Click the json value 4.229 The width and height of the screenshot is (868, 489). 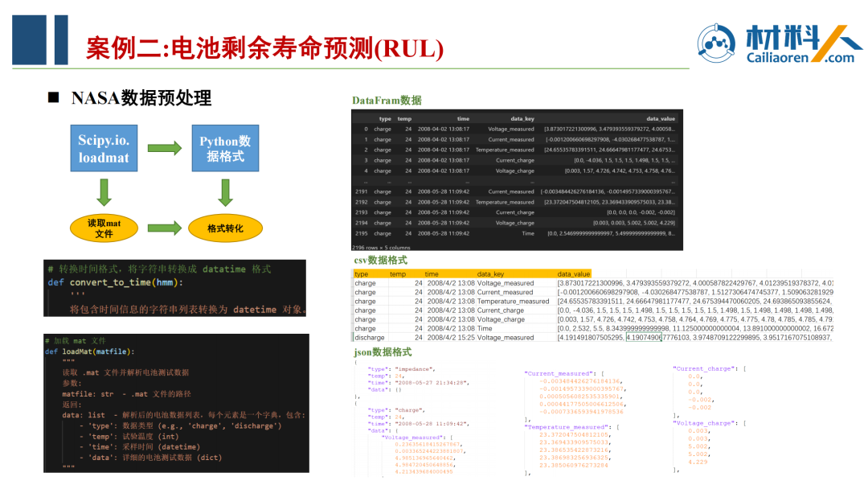(698, 462)
